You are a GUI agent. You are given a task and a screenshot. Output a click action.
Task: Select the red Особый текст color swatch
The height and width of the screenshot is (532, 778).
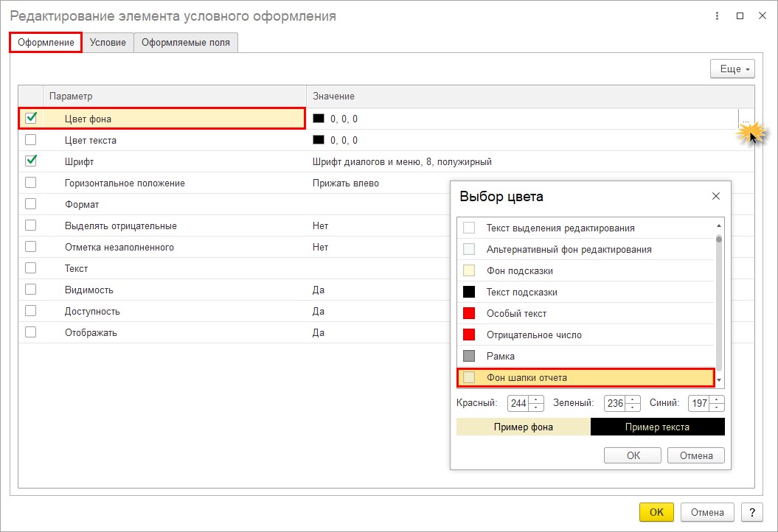pos(469,314)
